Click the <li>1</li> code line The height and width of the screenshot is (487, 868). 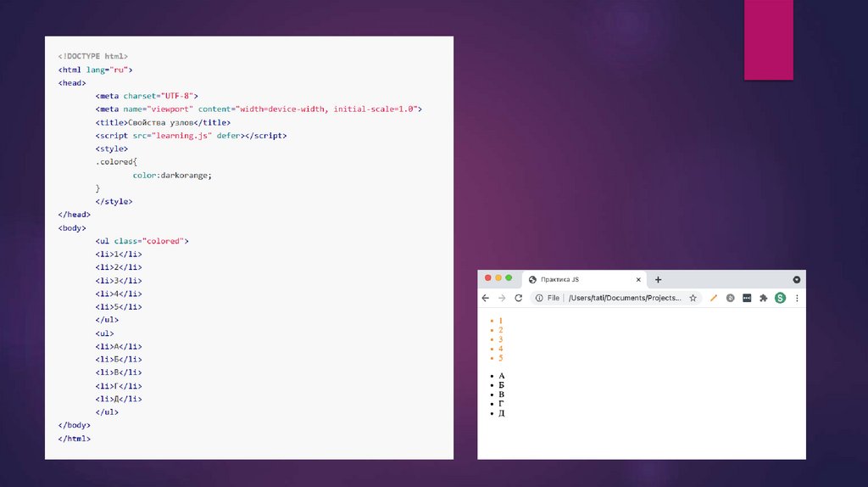[119, 255]
